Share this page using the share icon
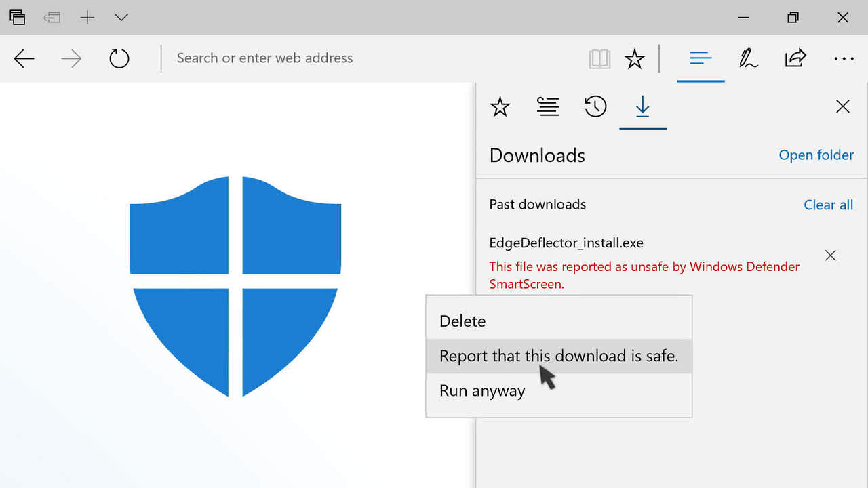This screenshot has width=868, height=488. 795,58
